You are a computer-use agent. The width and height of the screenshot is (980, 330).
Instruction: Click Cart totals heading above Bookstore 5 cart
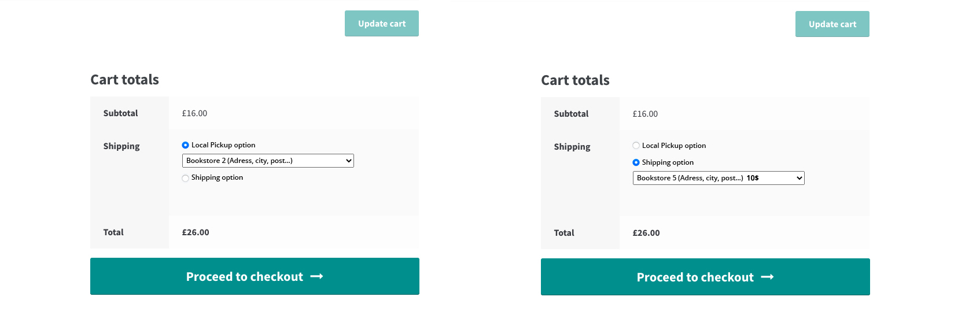(x=575, y=80)
